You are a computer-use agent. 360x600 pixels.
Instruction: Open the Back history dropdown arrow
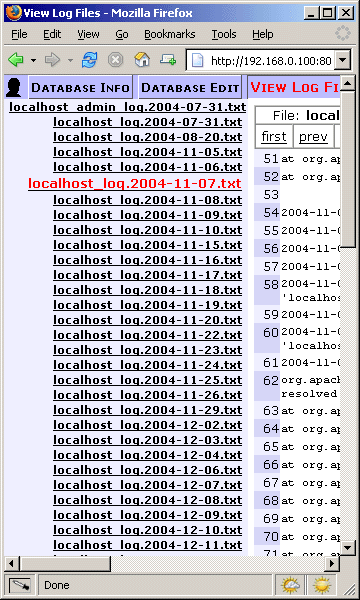(33, 60)
